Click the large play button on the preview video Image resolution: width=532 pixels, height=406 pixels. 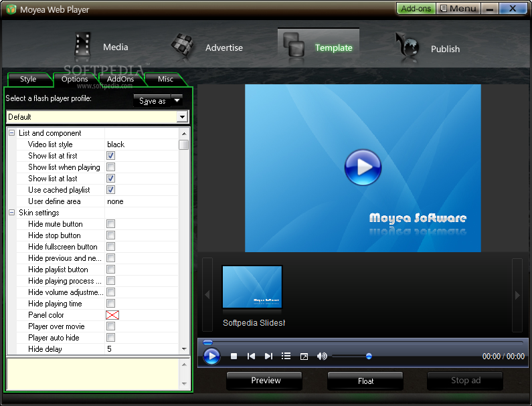[363, 167]
